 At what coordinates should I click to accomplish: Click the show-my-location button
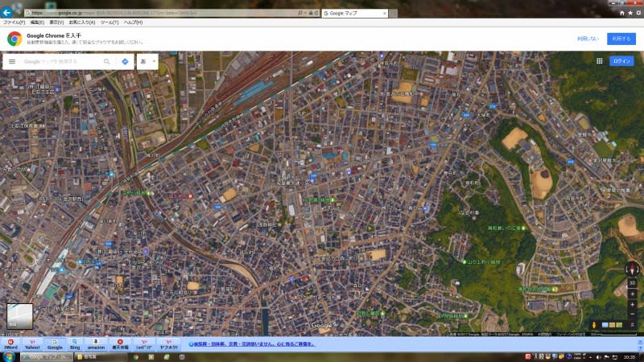632,294
